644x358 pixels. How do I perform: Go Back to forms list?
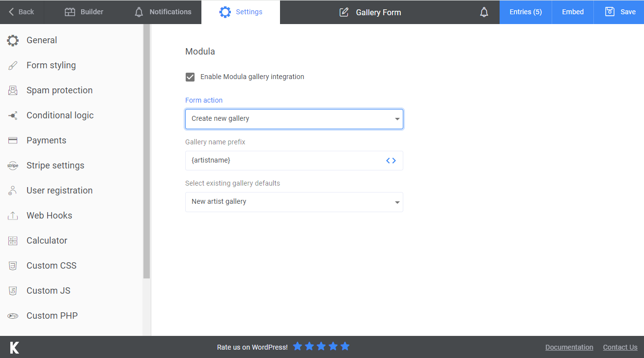(x=22, y=12)
